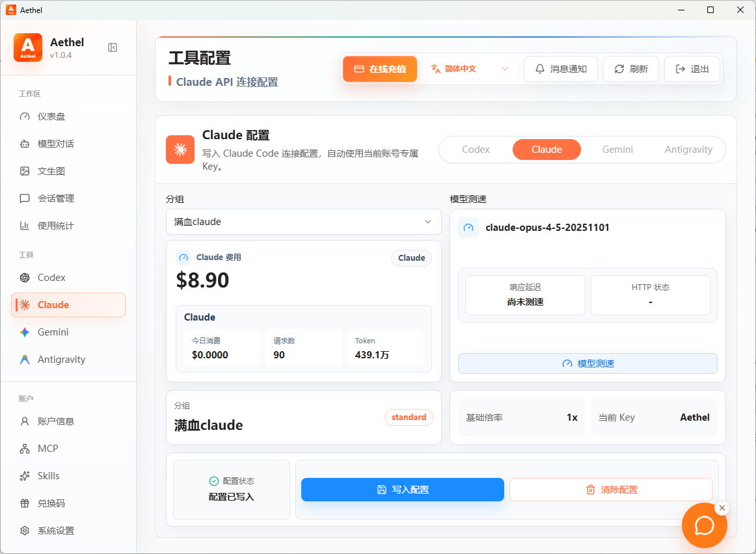756x554 pixels.
Task: Click the v1.0.4 version label
Action: click(61, 55)
